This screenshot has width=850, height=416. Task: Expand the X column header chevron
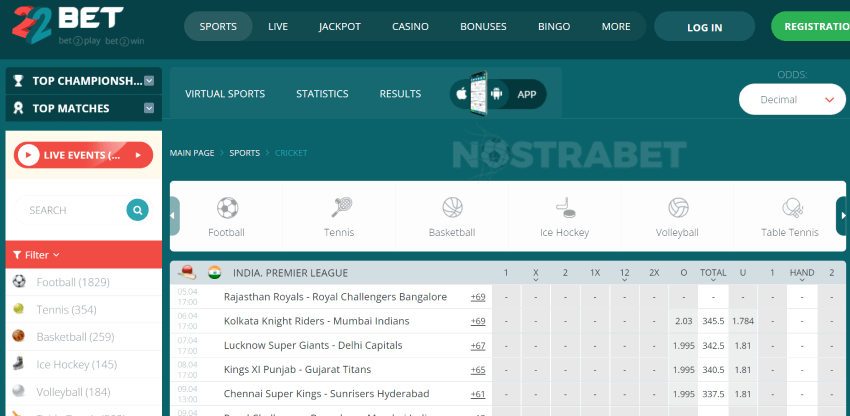pyautogui.click(x=536, y=280)
